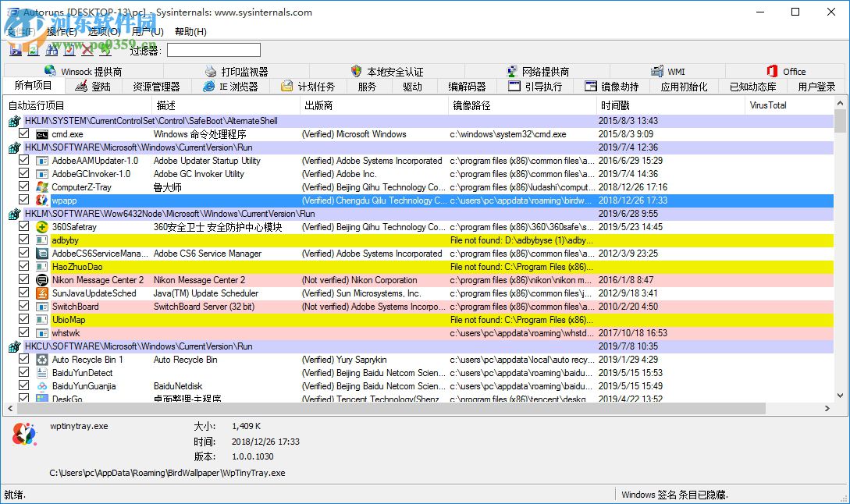Uncheck the cmd.exe autorun entry
This screenshot has width=850, height=504.
coord(23,133)
